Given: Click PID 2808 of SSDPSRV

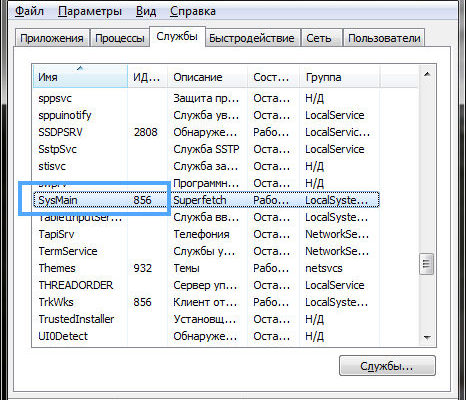Looking at the screenshot, I should pyautogui.click(x=145, y=132).
